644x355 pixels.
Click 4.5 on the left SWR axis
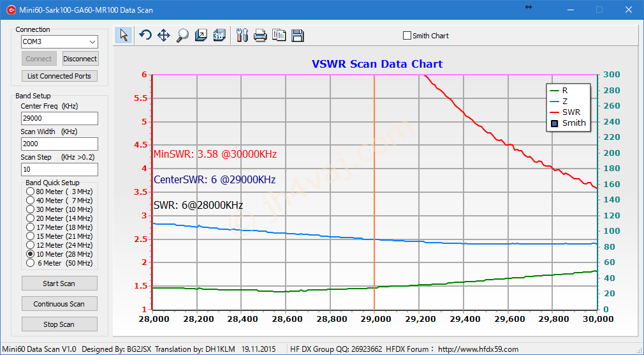click(142, 145)
